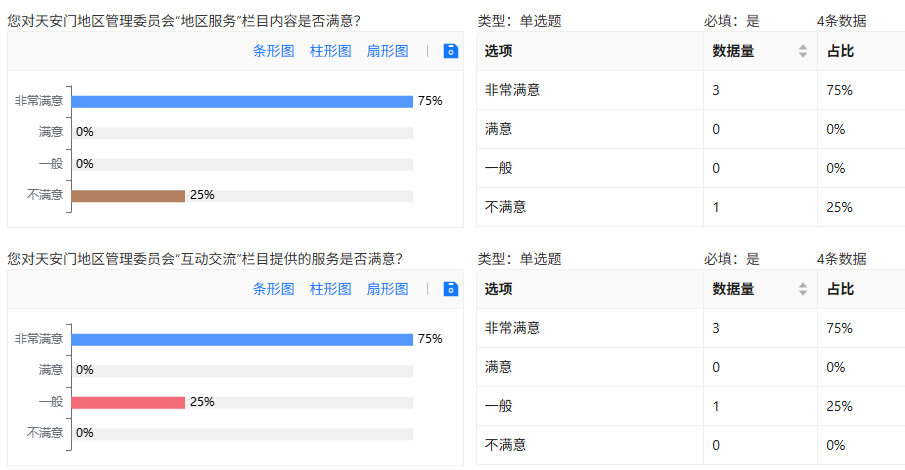Select the 非常满意 row in first table
This screenshot has height=470, width=905.
coord(691,90)
